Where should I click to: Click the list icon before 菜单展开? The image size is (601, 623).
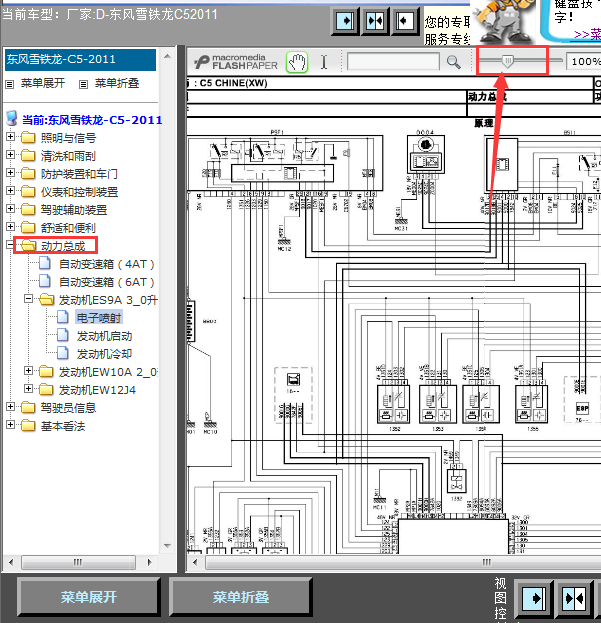(x=10, y=84)
